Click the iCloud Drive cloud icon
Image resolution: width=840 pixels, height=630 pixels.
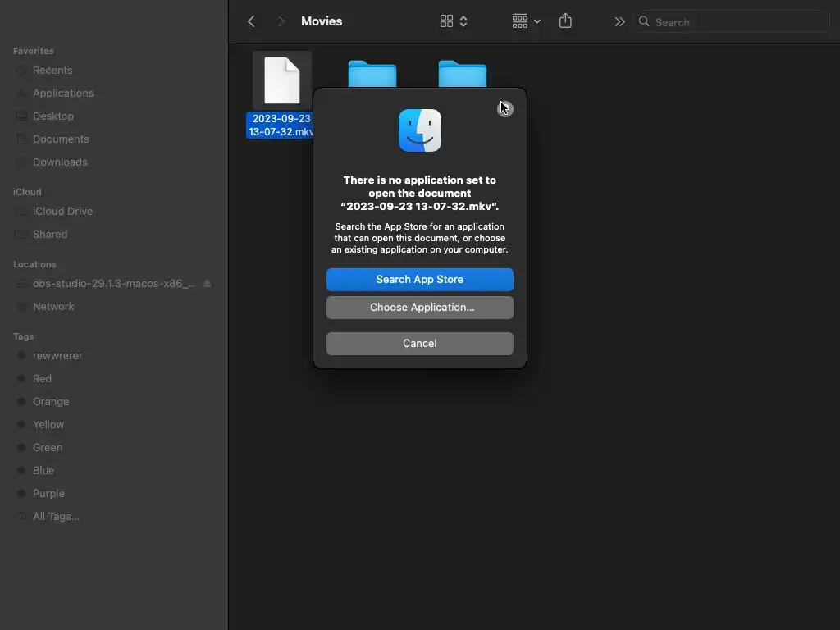[21, 212]
